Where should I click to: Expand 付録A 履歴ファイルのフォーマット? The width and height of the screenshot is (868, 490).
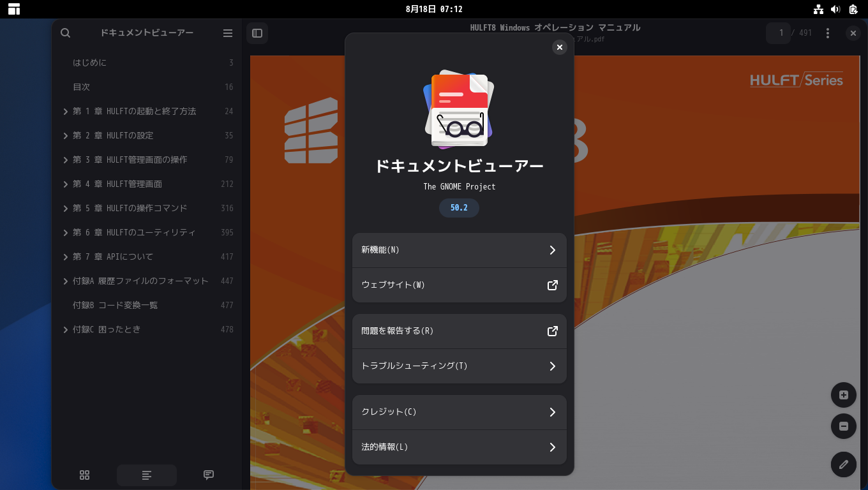pyautogui.click(x=66, y=281)
